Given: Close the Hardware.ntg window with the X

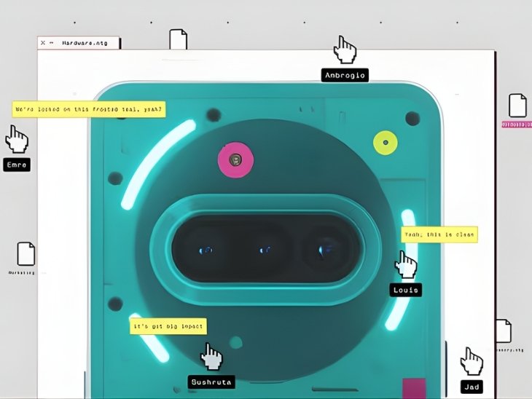Looking at the screenshot, I should point(43,43).
